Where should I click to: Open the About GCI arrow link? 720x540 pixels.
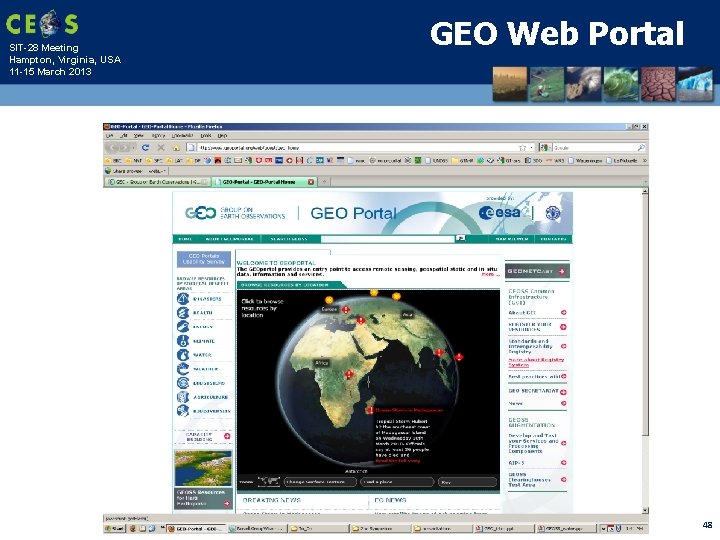[x=563, y=313]
